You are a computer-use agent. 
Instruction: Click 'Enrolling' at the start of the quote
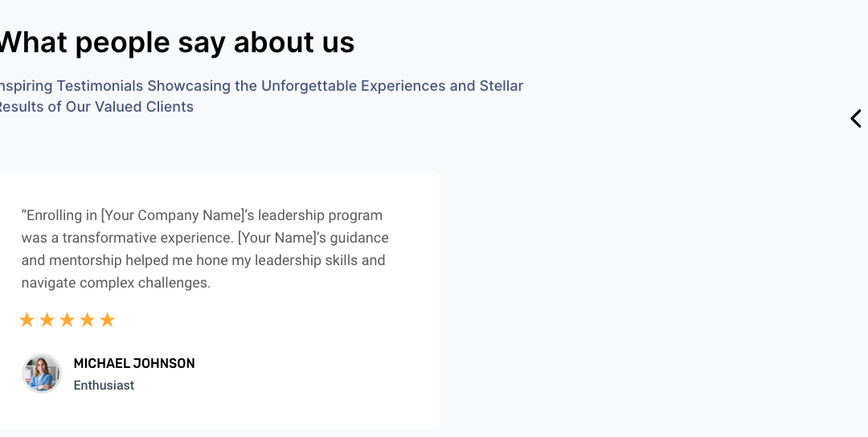point(55,215)
